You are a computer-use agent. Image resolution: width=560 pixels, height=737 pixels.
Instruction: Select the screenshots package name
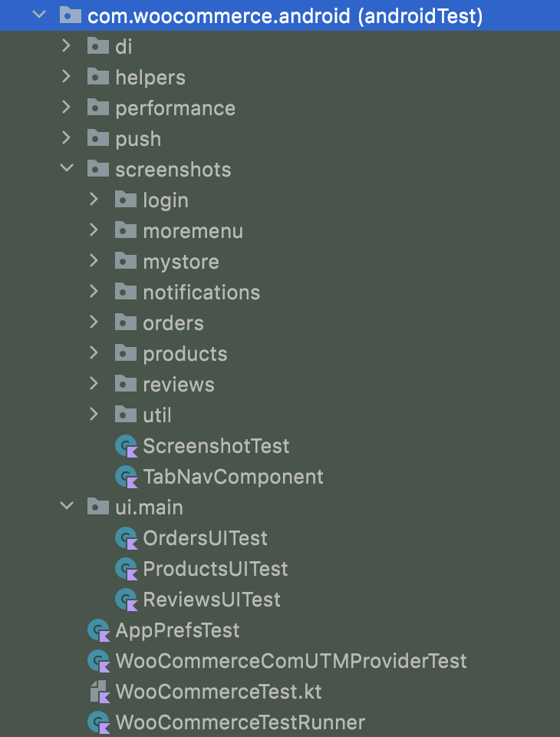tap(173, 169)
